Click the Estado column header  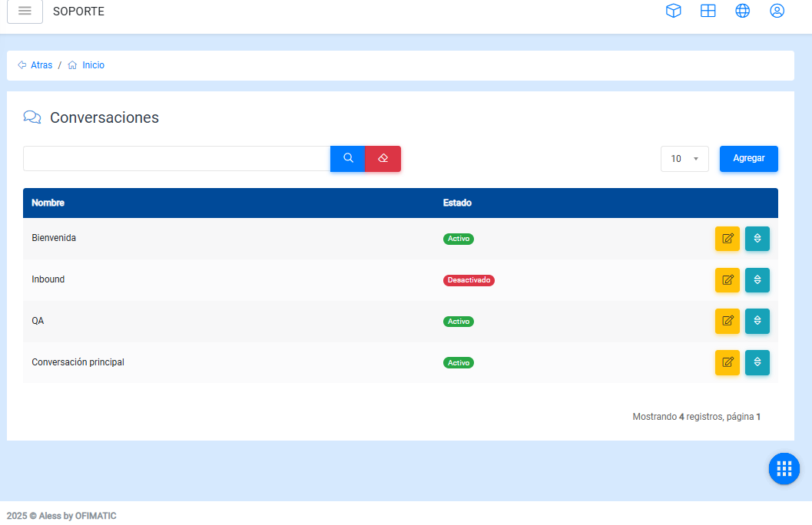click(x=457, y=203)
